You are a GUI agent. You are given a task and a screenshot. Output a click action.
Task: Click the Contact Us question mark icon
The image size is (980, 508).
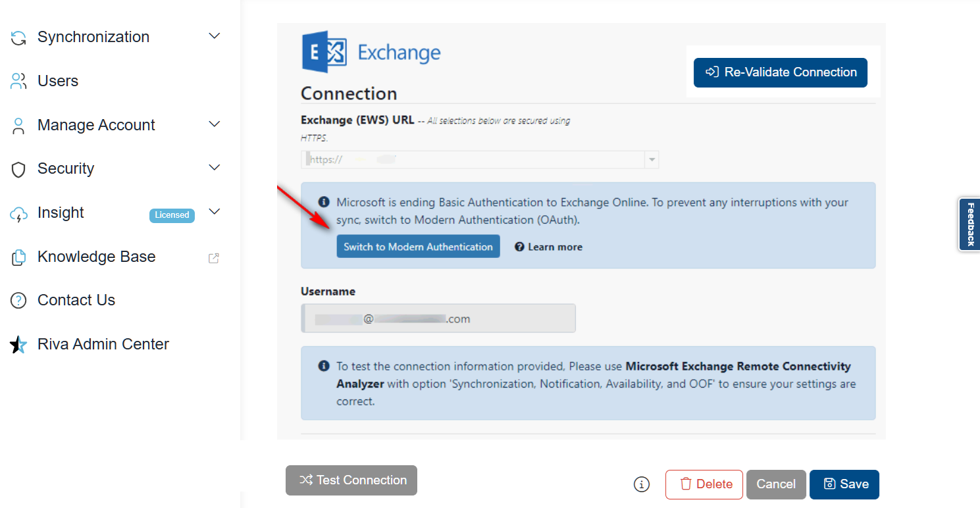18,300
